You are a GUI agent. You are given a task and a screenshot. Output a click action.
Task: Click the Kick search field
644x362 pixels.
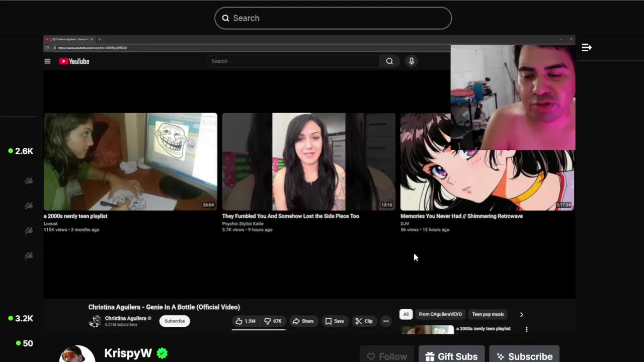coord(333,18)
